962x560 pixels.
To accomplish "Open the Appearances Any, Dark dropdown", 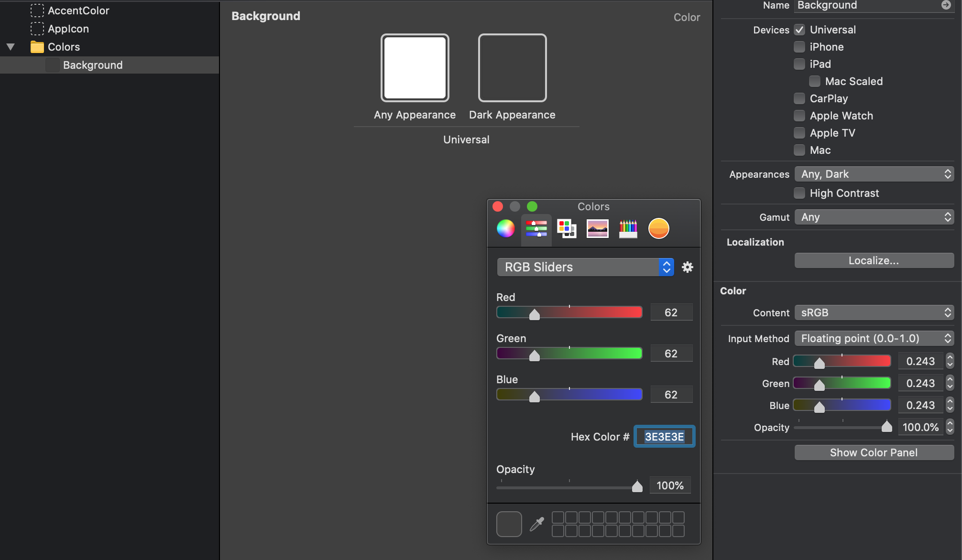I will 874,174.
